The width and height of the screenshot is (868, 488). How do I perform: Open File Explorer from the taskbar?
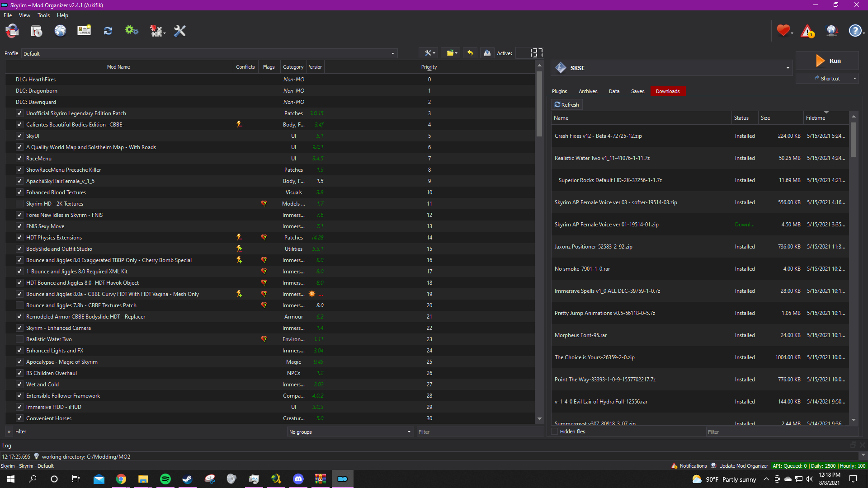pos(143,479)
